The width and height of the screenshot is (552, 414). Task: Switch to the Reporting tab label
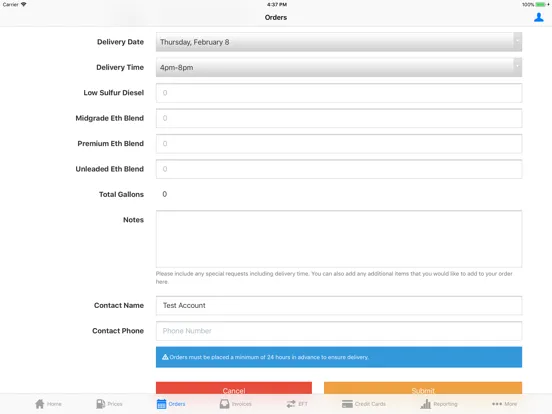click(445, 404)
